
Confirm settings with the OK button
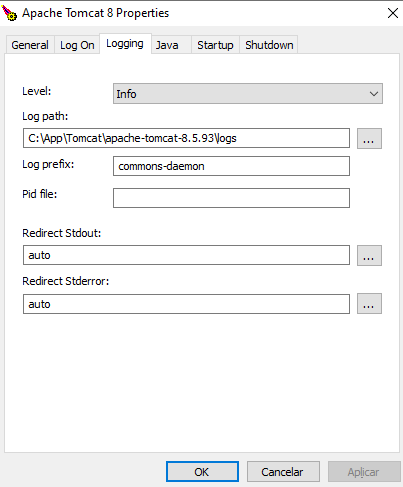[x=202, y=472]
